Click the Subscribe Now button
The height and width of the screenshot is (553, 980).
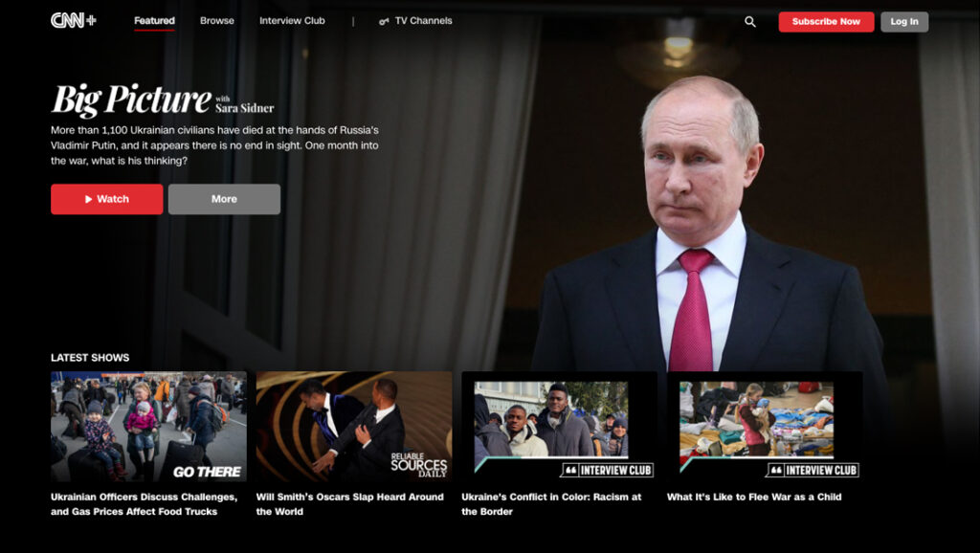(825, 20)
